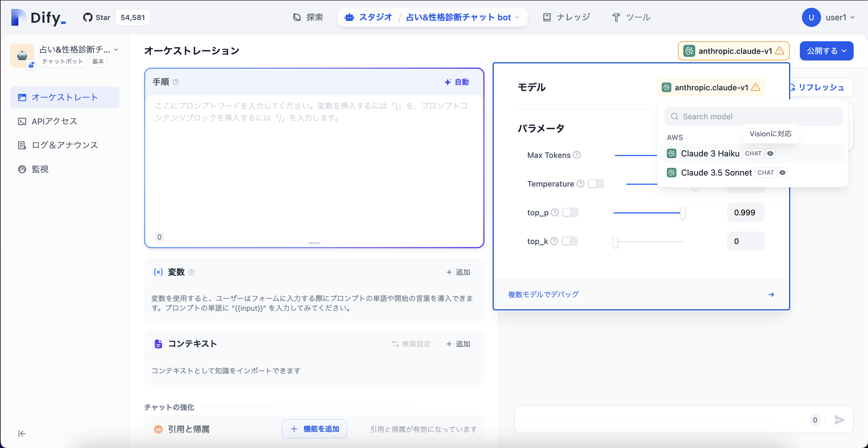Click the 自動 prompt generation wand

click(x=457, y=82)
